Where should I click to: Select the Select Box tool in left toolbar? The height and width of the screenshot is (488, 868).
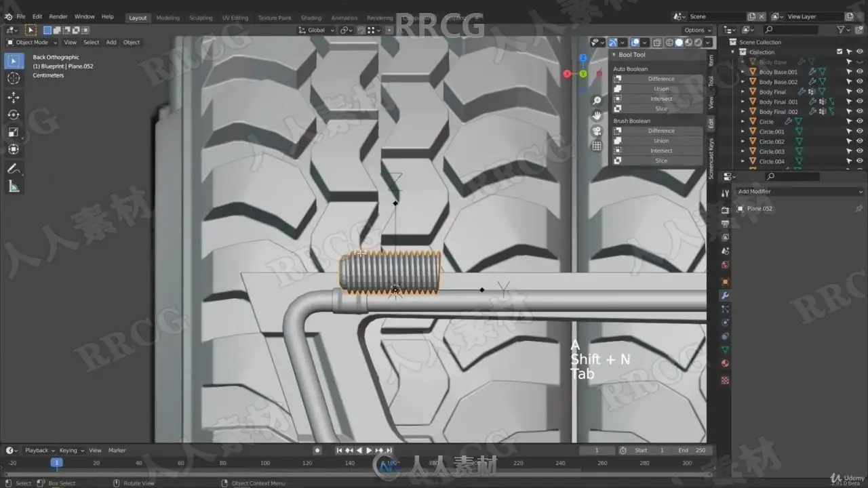pyautogui.click(x=13, y=62)
